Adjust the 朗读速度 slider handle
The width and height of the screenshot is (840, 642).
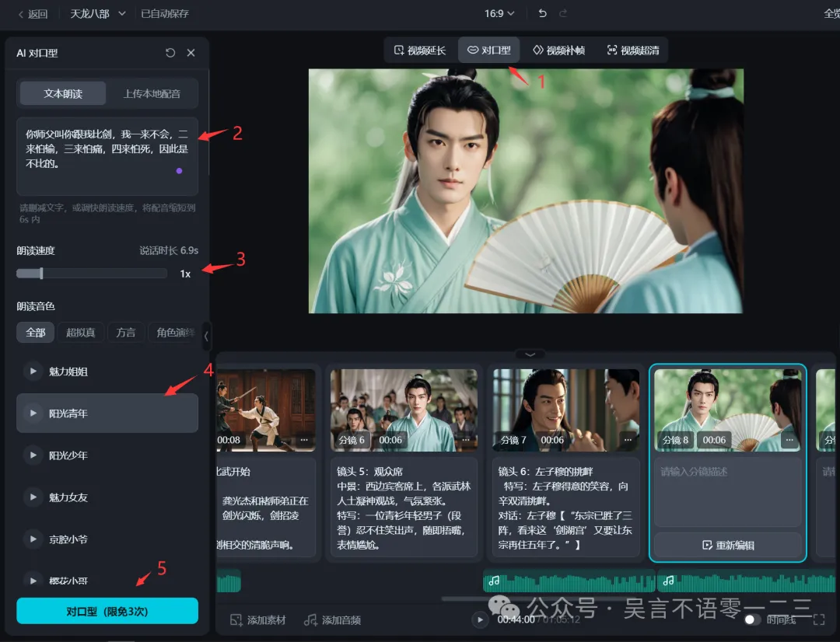pos(41,274)
